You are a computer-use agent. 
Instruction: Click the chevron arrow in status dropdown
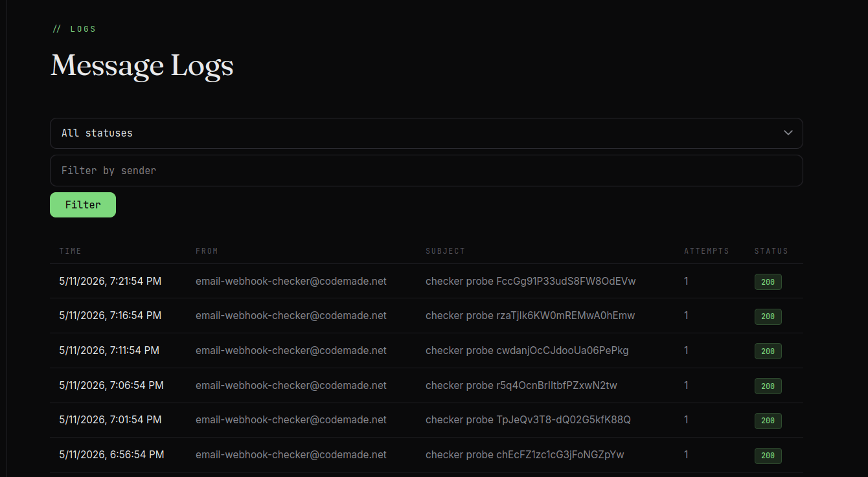[788, 133]
